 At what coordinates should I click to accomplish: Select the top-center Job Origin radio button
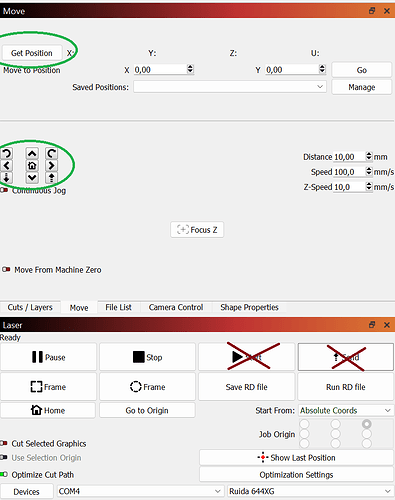335,424
